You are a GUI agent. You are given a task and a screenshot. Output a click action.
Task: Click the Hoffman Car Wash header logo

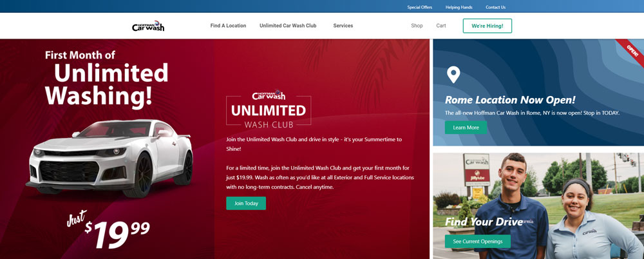(x=148, y=26)
